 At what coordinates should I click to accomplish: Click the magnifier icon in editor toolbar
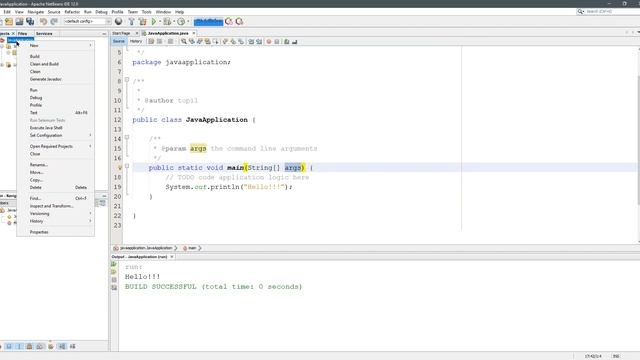[x=184, y=41]
